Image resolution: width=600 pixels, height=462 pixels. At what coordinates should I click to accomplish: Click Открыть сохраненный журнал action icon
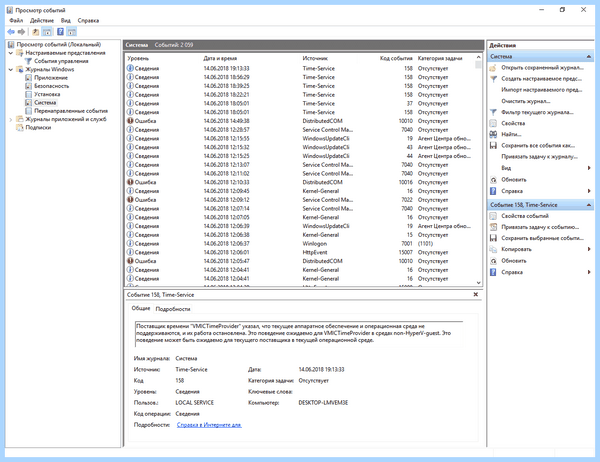click(x=493, y=68)
